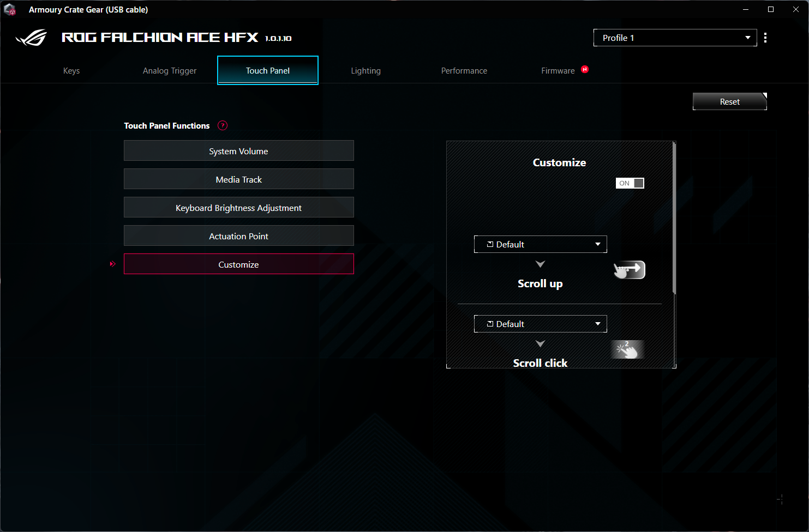The image size is (809, 532).
Task: Switch to the Analog Trigger tab
Action: click(x=170, y=71)
